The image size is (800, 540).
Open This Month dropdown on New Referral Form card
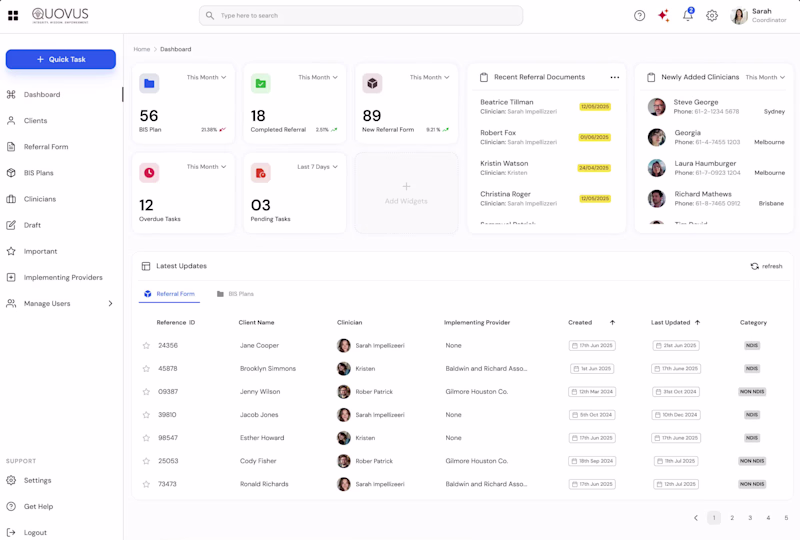click(430, 78)
